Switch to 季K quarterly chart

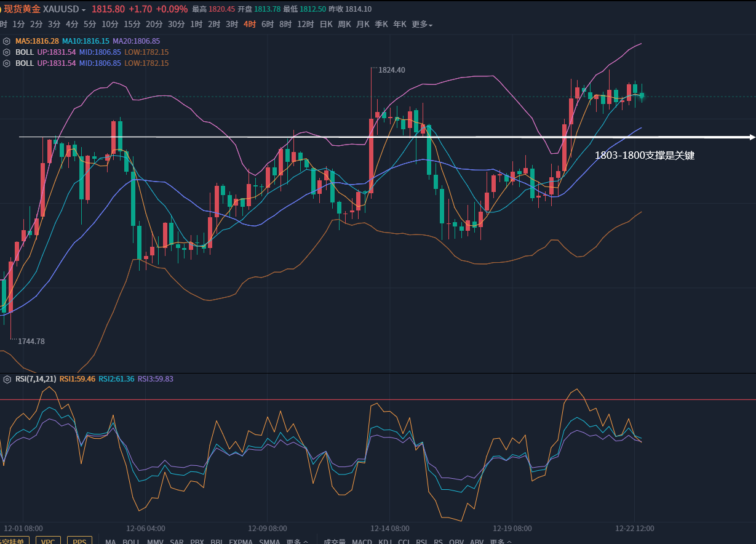coord(381,25)
